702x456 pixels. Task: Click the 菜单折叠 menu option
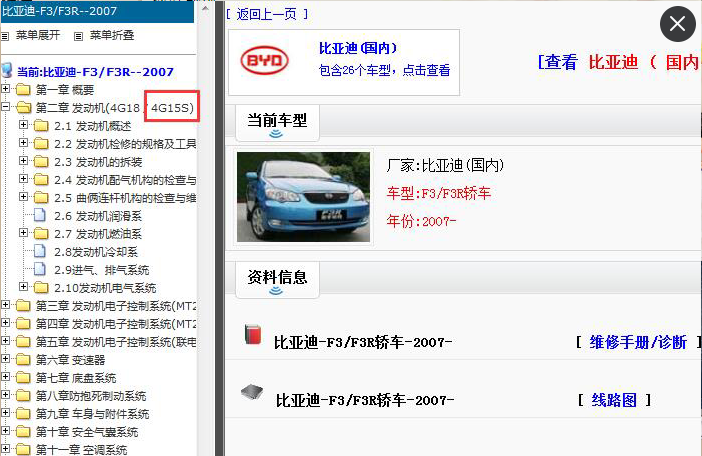point(112,35)
